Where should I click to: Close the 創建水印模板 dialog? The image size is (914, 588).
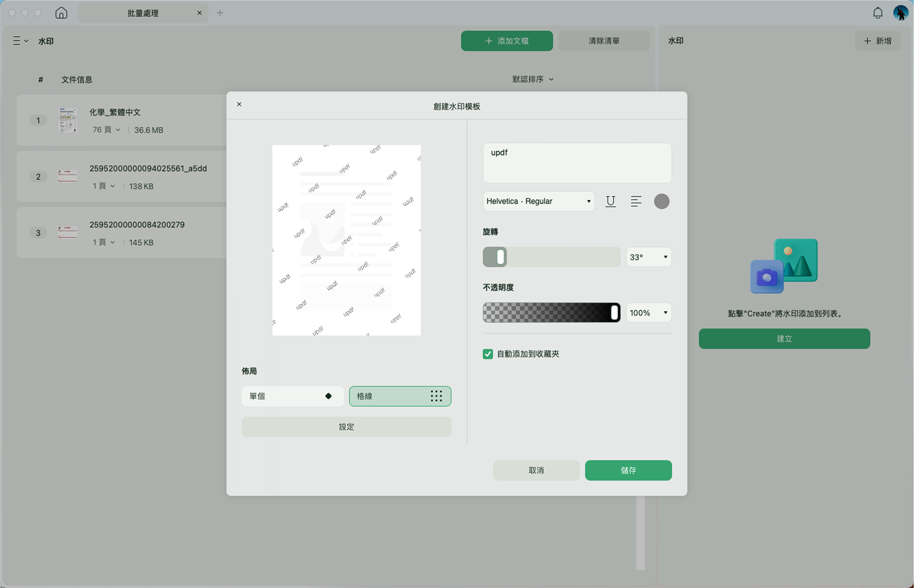pyautogui.click(x=239, y=104)
